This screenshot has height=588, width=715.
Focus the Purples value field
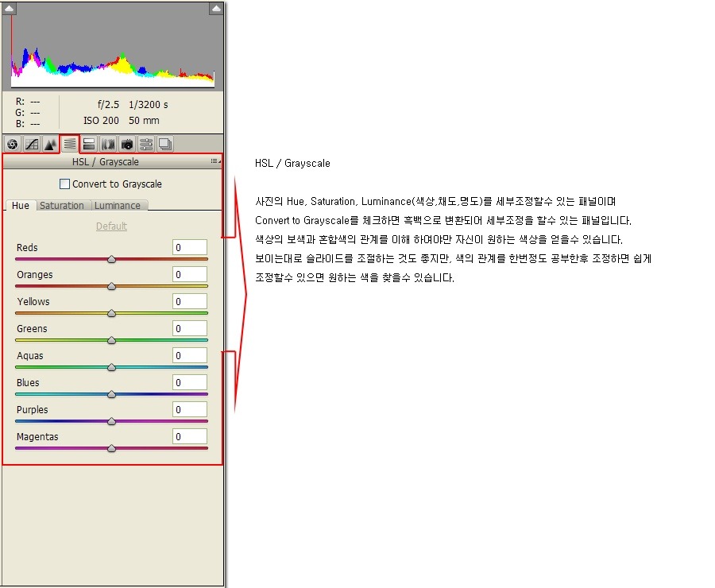point(190,409)
